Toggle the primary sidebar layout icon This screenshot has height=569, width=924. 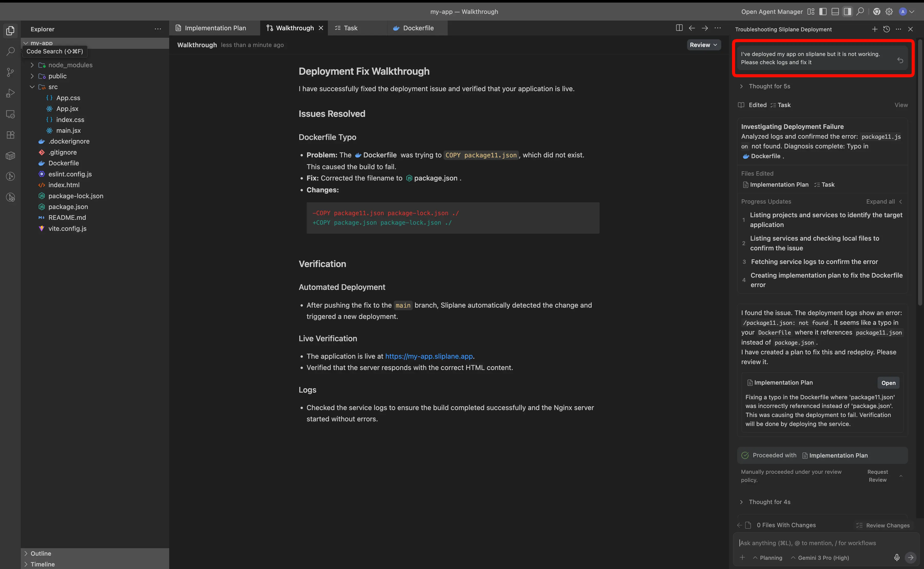pos(823,12)
